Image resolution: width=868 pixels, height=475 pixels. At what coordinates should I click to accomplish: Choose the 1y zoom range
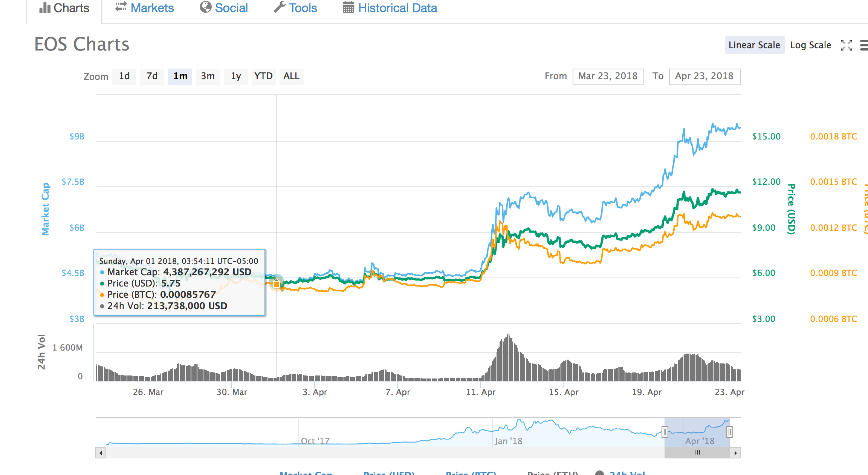coord(236,76)
